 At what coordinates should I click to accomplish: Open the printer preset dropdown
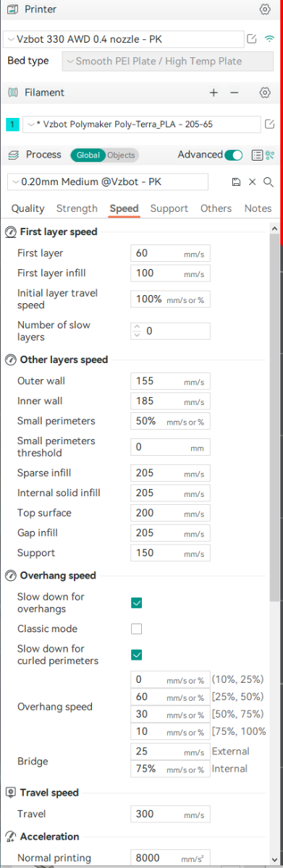coord(124,39)
